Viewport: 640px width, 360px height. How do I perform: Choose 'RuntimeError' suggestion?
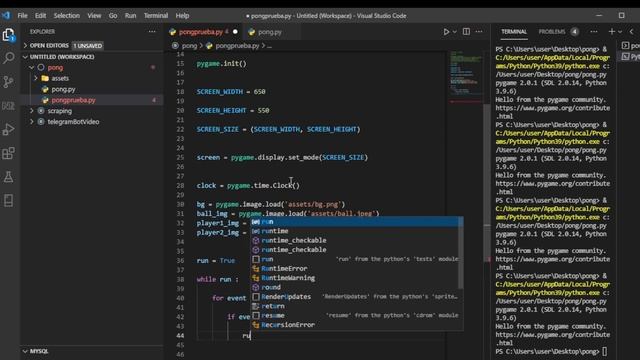pyautogui.click(x=354, y=269)
